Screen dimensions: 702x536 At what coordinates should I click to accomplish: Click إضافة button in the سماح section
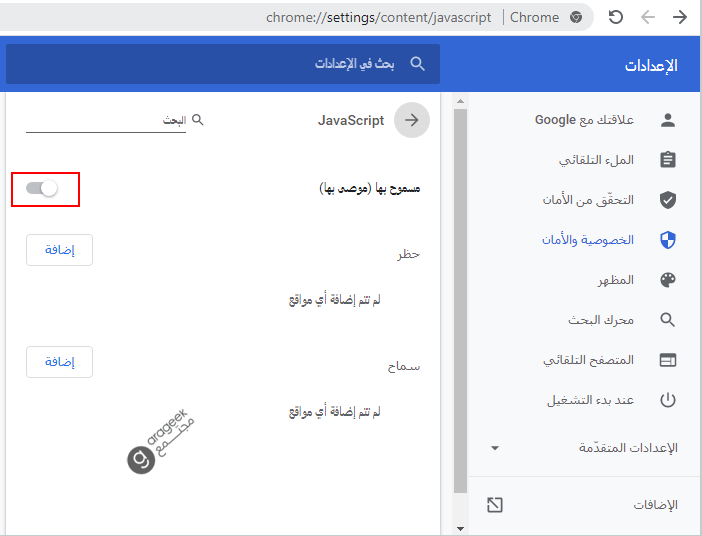[x=60, y=362]
